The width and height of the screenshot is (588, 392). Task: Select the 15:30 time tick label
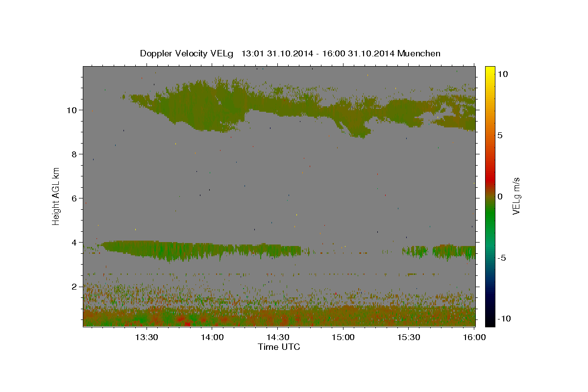click(409, 338)
